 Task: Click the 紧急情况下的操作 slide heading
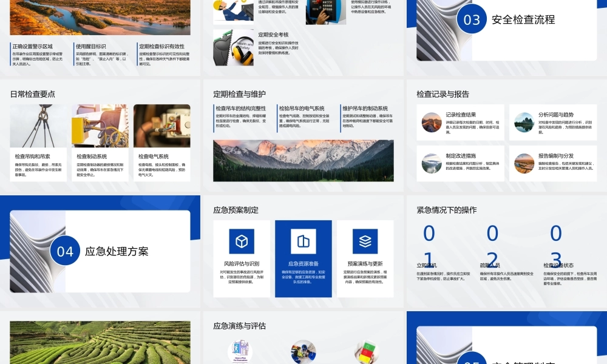point(446,210)
